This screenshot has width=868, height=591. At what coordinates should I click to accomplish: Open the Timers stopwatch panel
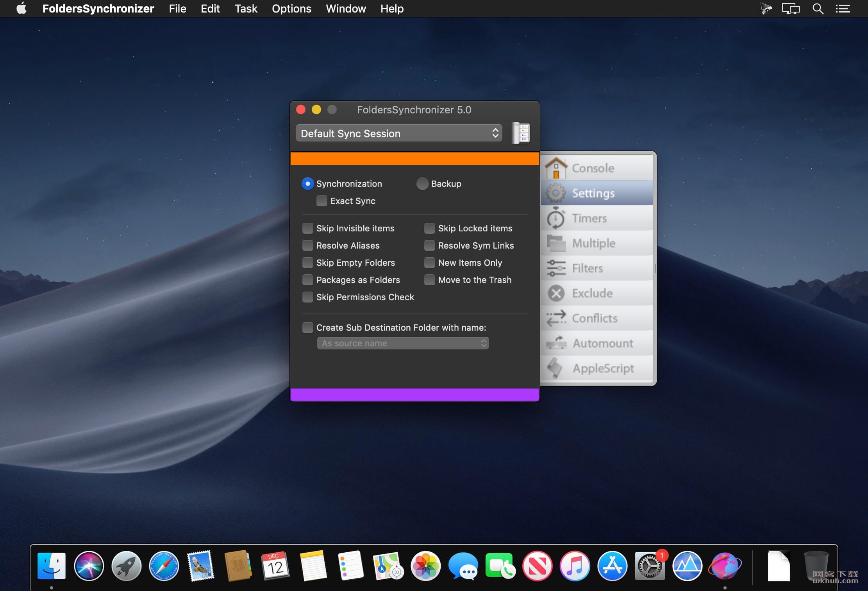click(x=597, y=218)
